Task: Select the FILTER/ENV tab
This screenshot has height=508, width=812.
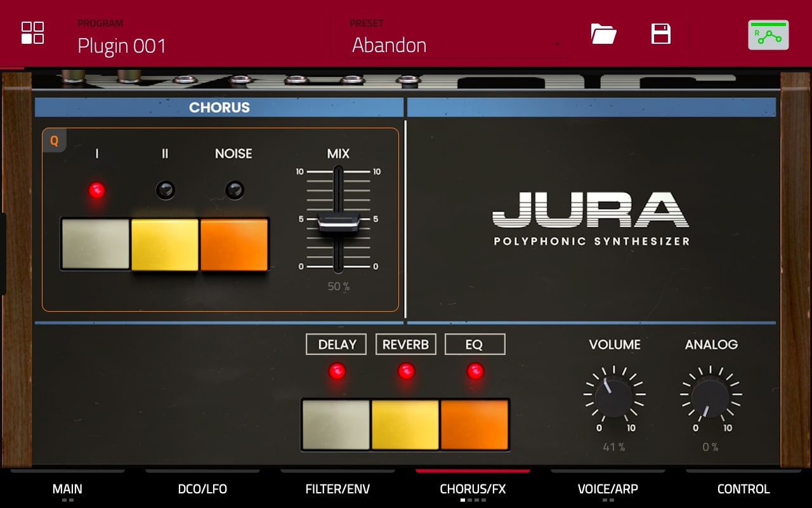Action: (337, 489)
